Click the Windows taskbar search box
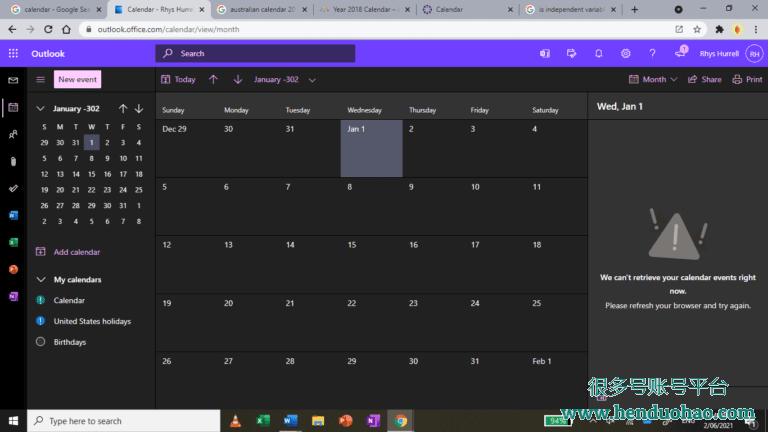The height and width of the screenshot is (432, 768). click(x=123, y=421)
